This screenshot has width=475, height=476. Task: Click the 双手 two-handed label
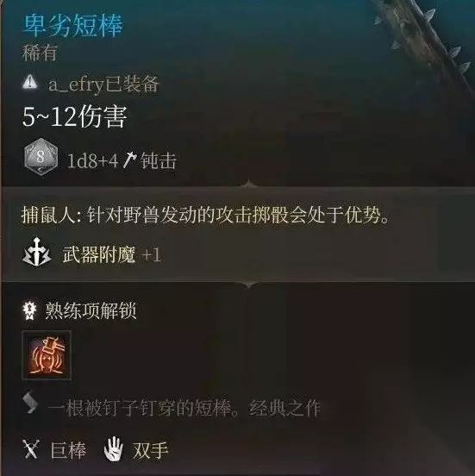pos(150,450)
